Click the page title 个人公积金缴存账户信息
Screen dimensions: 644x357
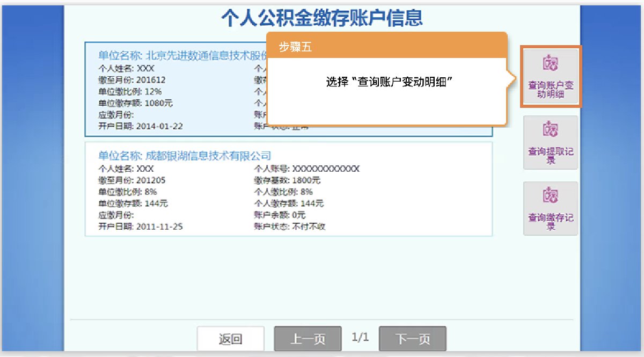pyautogui.click(x=322, y=18)
